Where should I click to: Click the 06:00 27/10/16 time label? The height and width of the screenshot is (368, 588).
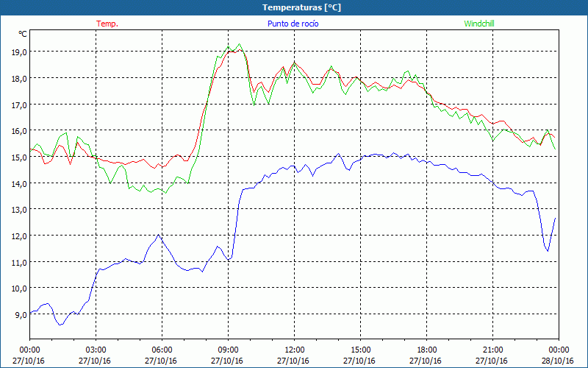pos(161,355)
